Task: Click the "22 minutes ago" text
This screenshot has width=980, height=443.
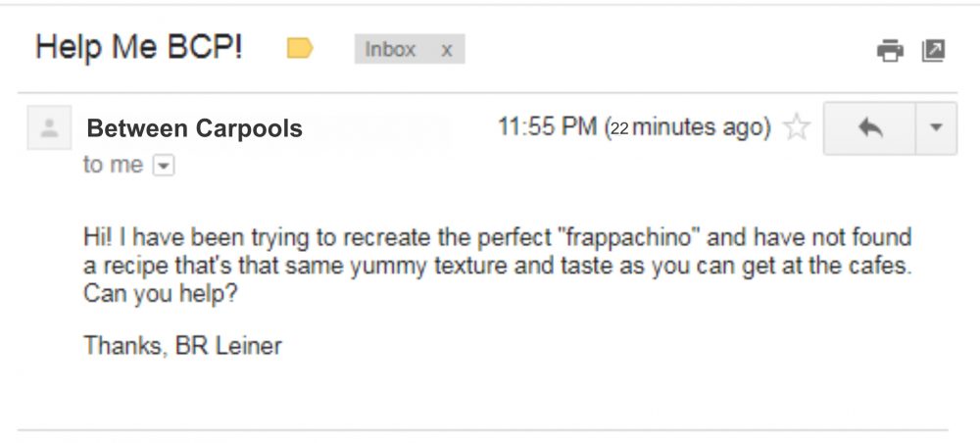Action: 687,127
